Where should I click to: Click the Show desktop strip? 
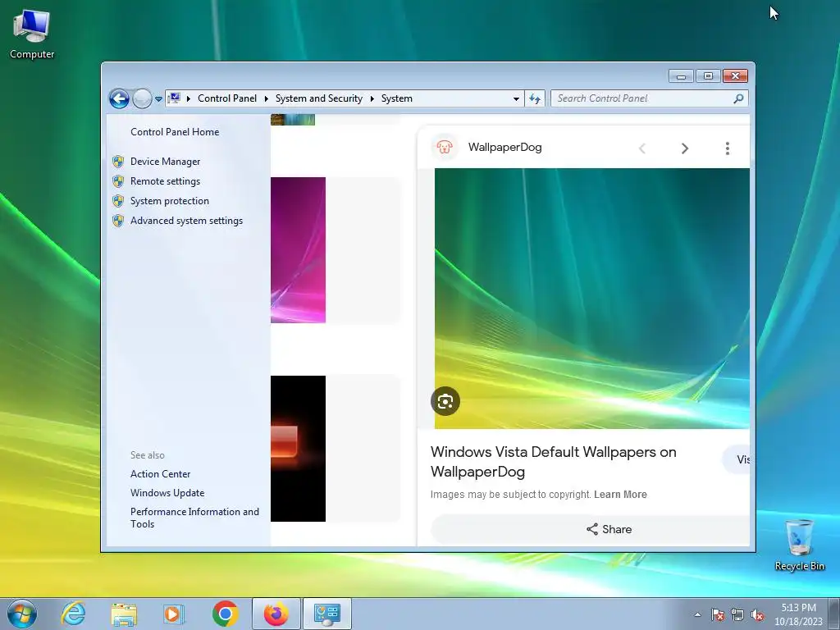pos(834,614)
